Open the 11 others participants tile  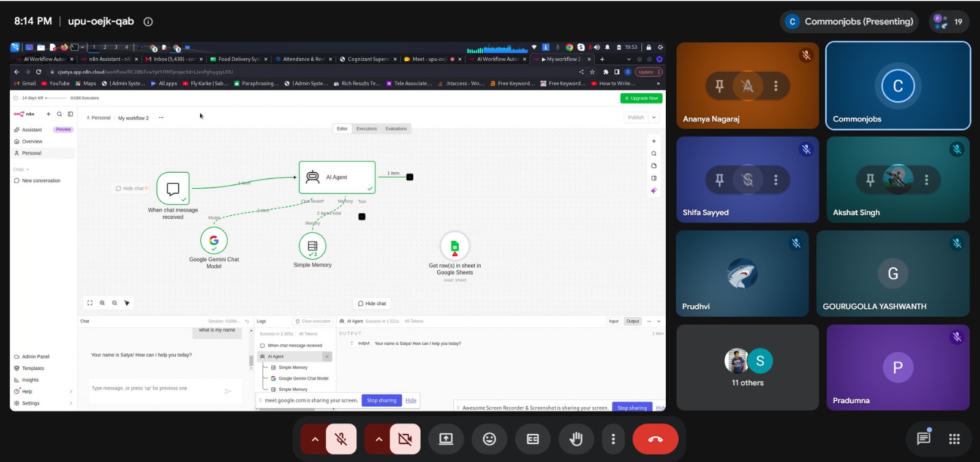(747, 368)
